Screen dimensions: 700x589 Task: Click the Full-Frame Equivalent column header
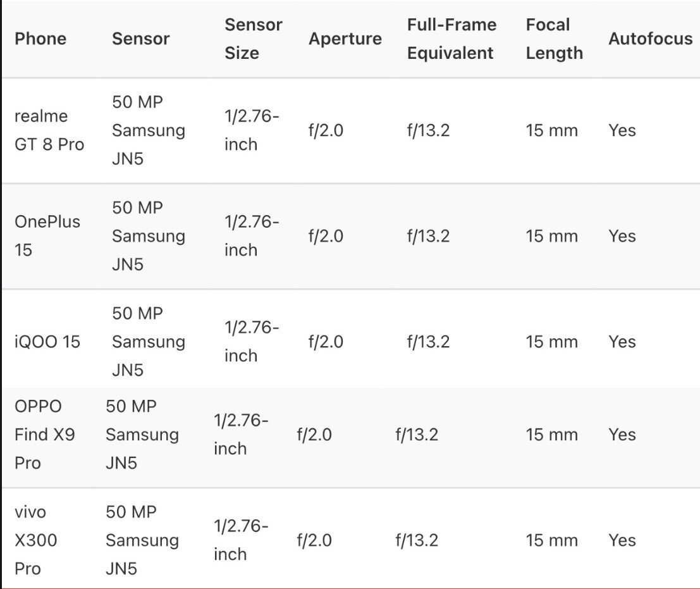tap(451, 39)
